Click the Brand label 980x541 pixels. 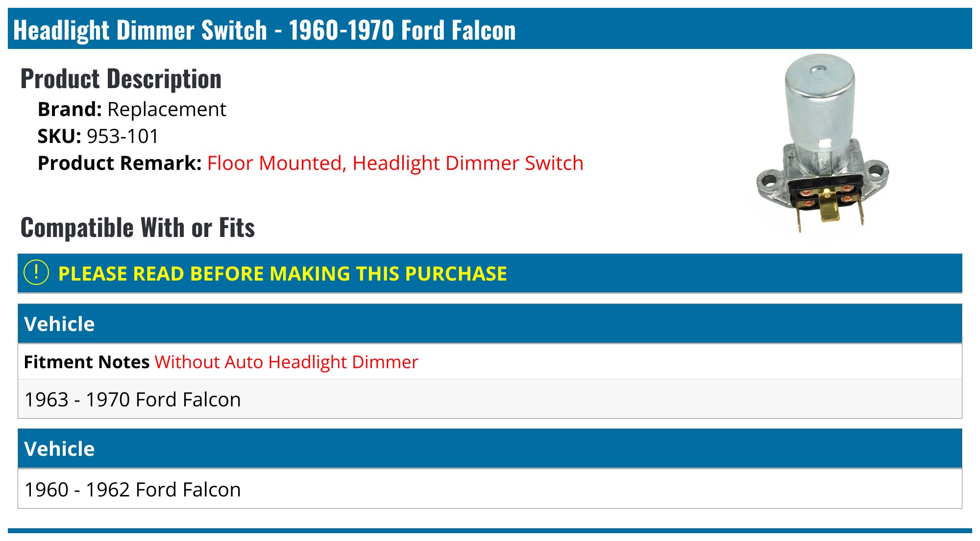[70, 109]
